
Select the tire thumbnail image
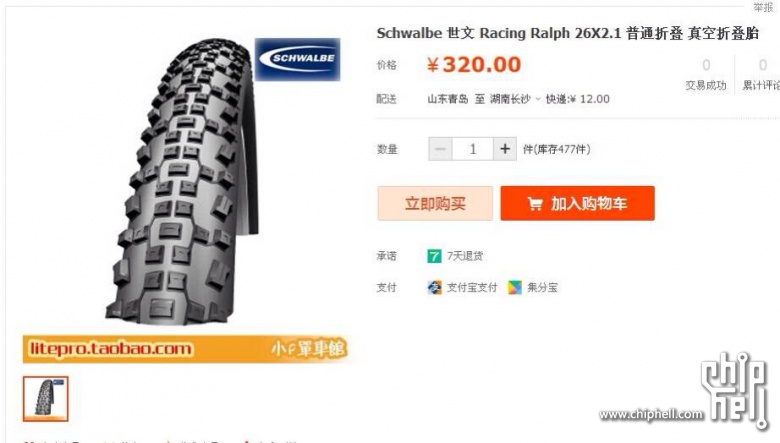(45, 399)
